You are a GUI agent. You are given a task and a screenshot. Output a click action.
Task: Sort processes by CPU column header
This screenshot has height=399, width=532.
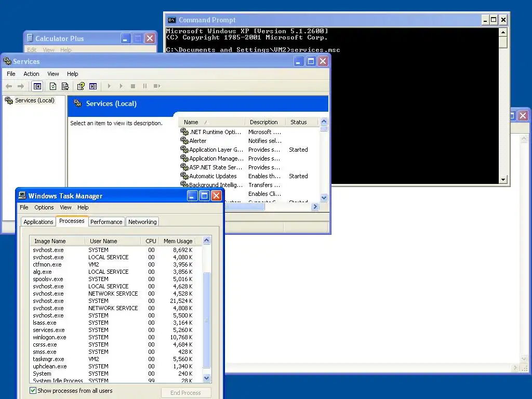150,241
